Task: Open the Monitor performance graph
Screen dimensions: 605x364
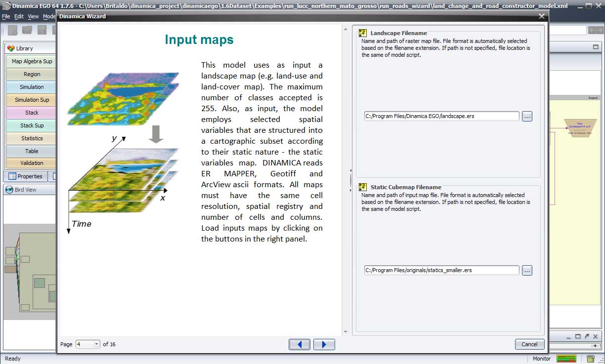Action: pyautogui.click(x=566, y=359)
